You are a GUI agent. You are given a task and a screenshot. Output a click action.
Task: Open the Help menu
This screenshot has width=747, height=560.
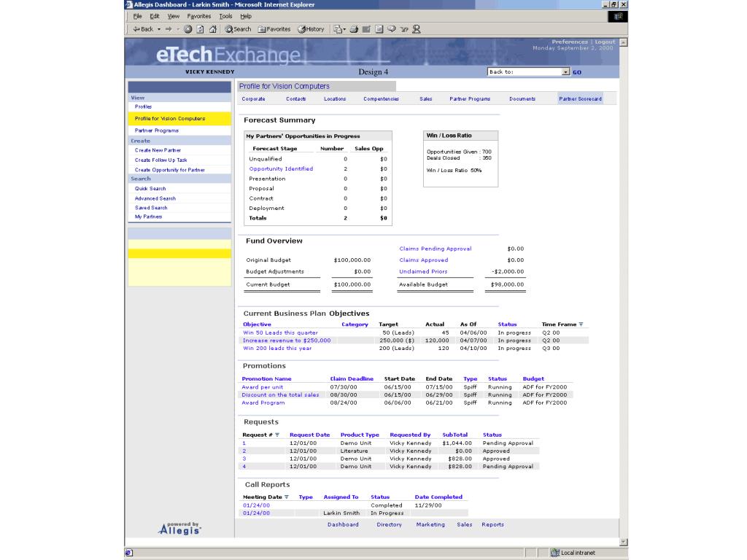(x=246, y=16)
